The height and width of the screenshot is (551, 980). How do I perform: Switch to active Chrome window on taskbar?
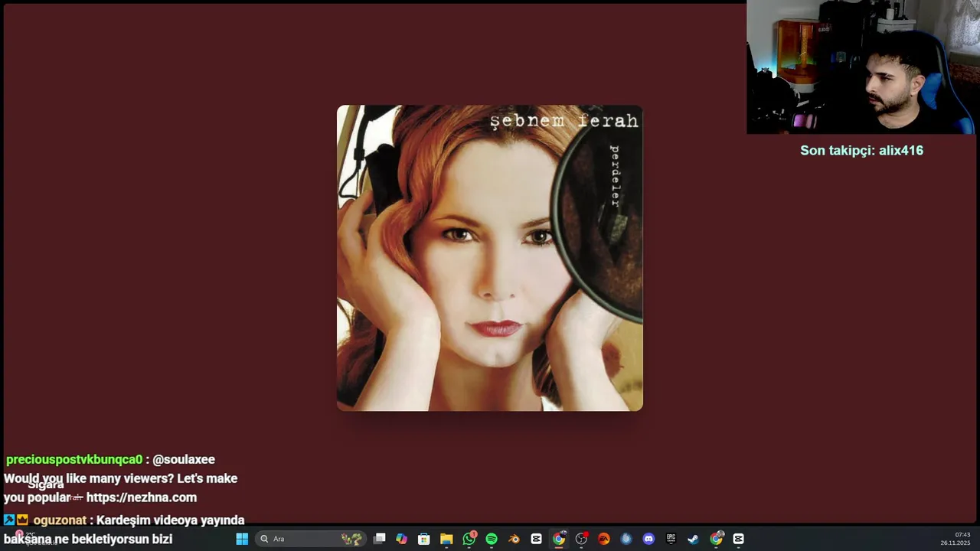[x=559, y=539]
